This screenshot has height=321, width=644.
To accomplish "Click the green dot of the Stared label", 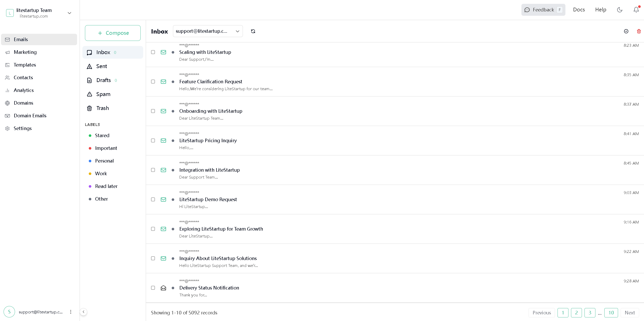I will 90,135.
